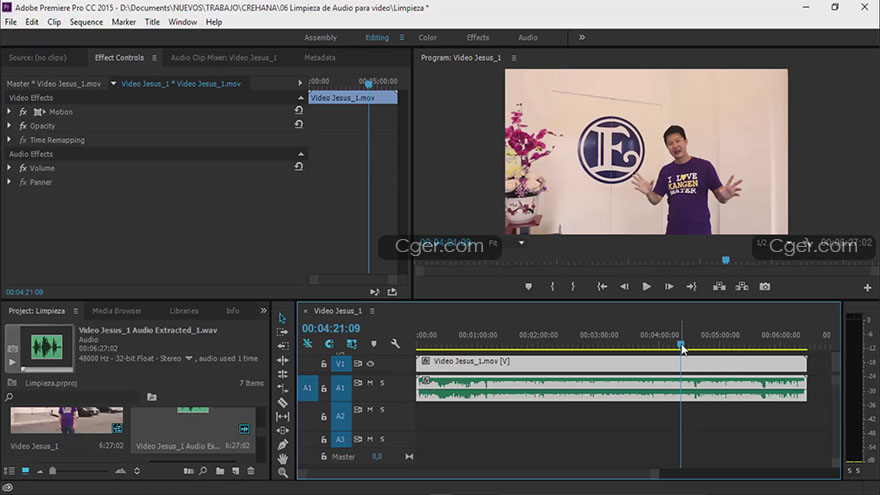Viewport: 880px width, 495px height.
Task: Toggle the Motion effect fx switch
Action: (x=23, y=112)
